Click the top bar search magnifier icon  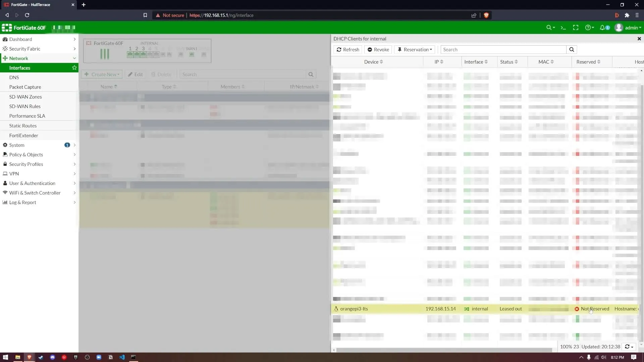point(550,27)
